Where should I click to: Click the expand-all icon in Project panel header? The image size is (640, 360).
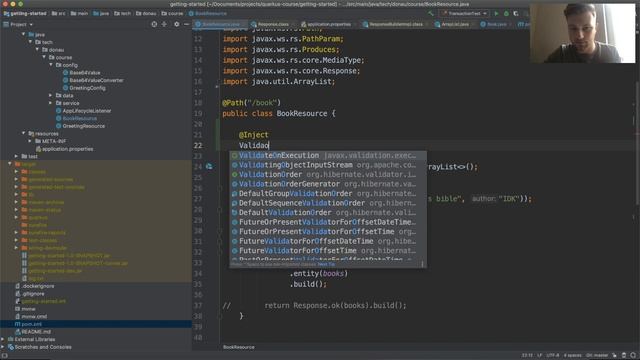pos(164,24)
